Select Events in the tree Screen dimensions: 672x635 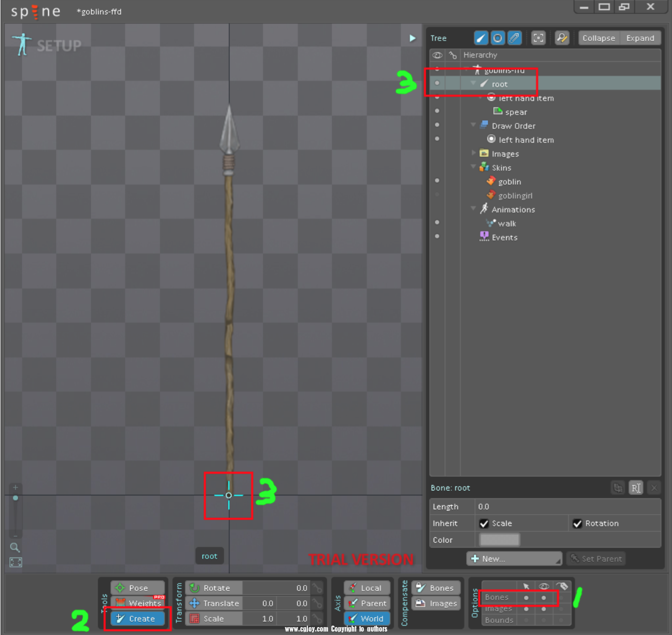pyautogui.click(x=504, y=238)
